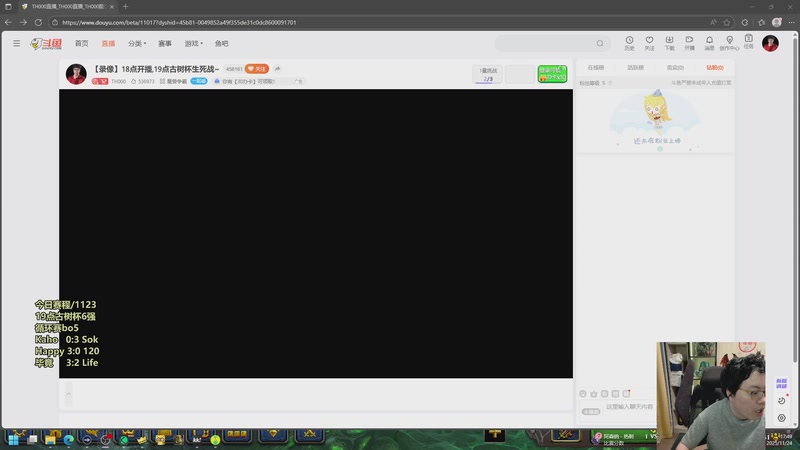The width and height of the screenshot is (800, 450).
Task: Open the 历史 history icon
Action: (629, 43)
